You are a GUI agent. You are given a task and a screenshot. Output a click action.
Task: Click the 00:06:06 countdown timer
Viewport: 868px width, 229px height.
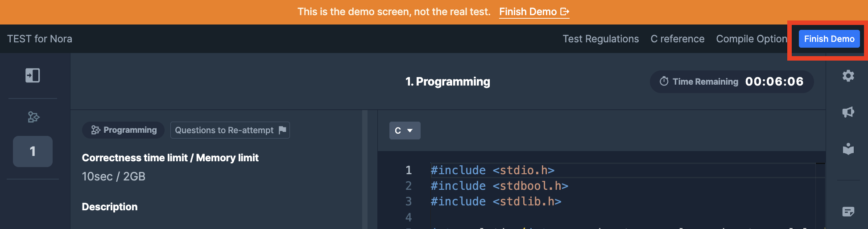[774, 82]
